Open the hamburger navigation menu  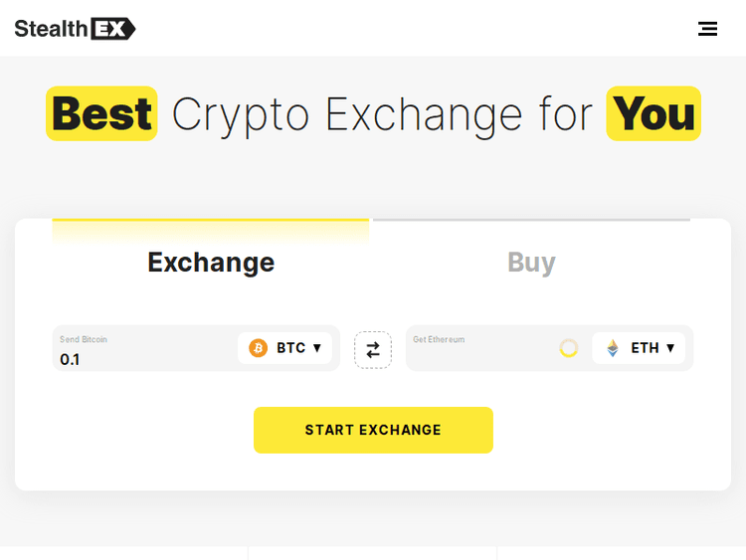click(707, 29)
